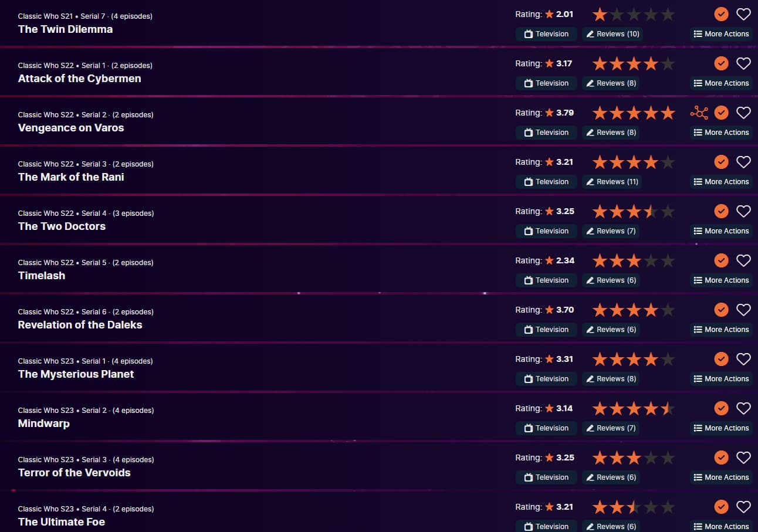Image resolution: width=758 pixels, height=532 pixels.
Task: Toggle watched checkmark for The Two Doctors
Action: click(722, 211)
